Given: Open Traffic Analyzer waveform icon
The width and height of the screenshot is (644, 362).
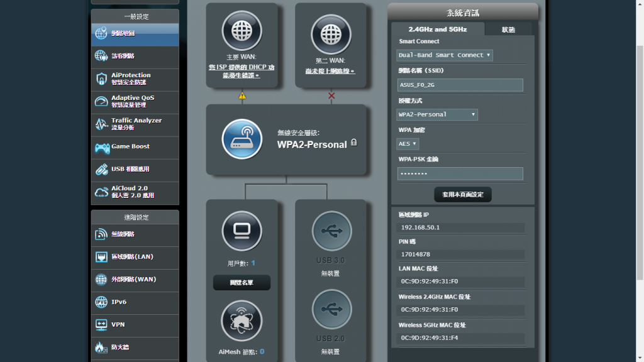Looking at the screenshot, I should point(101,124).
